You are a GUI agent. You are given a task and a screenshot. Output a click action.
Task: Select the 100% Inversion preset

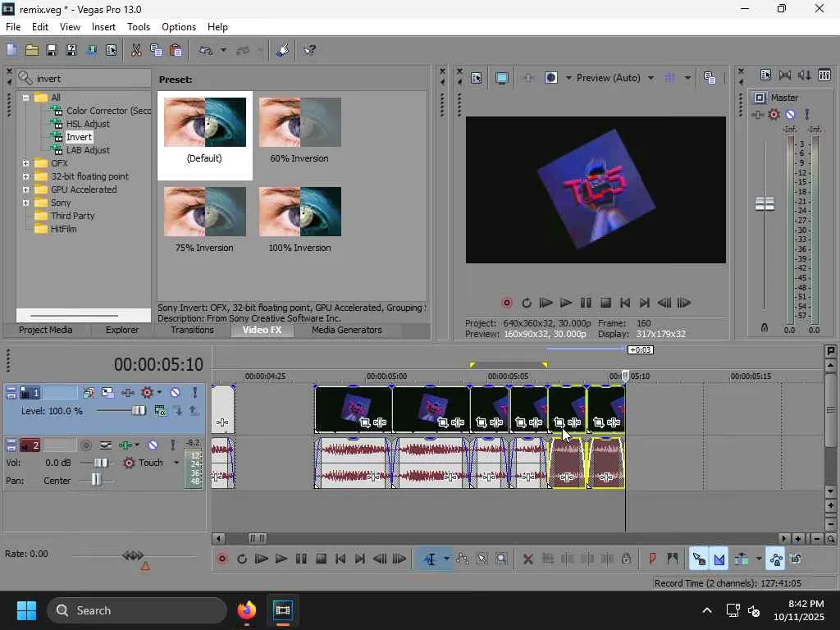click(300, 220)
